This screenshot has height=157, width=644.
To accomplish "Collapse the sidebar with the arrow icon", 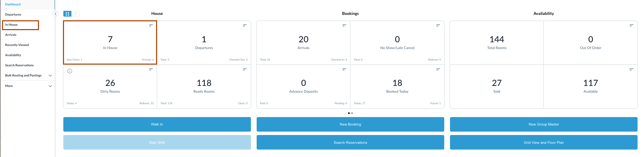I will [56, 14].
